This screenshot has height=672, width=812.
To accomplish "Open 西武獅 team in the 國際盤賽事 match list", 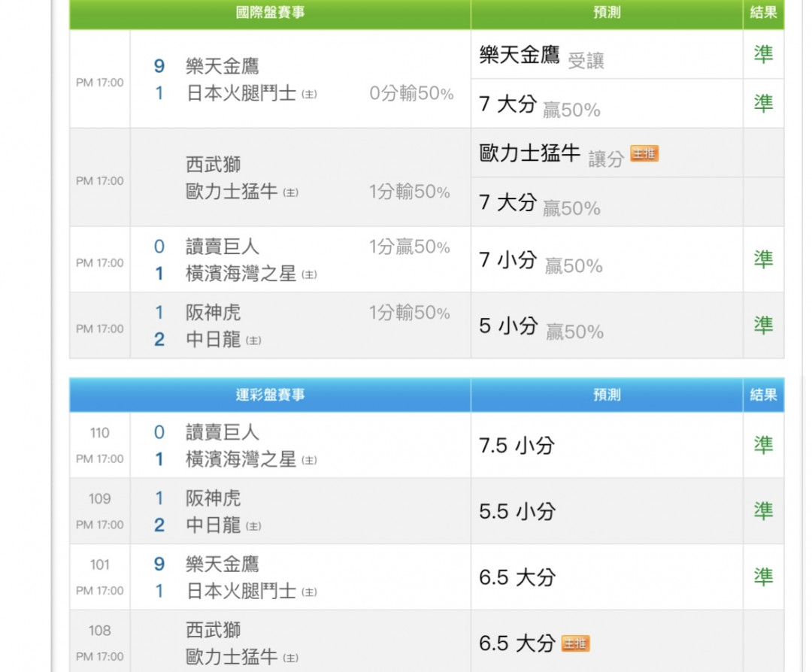I will tap(214, 165).
